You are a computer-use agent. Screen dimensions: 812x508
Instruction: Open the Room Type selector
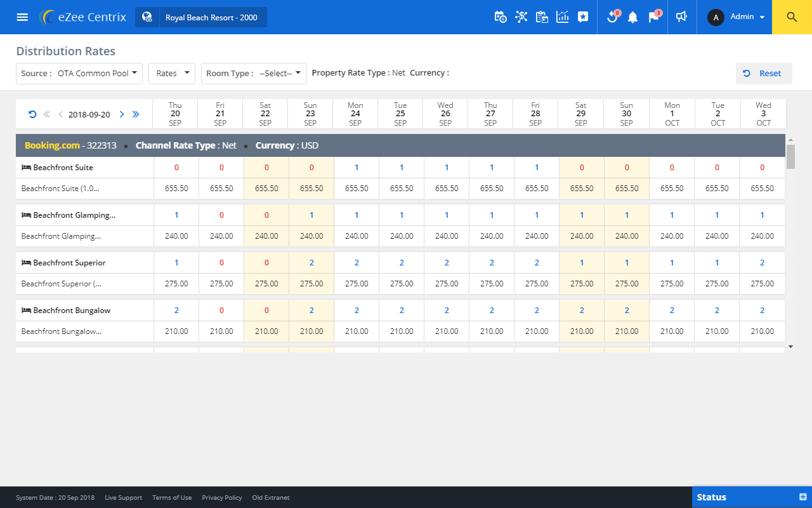click(x=253, y=73)
